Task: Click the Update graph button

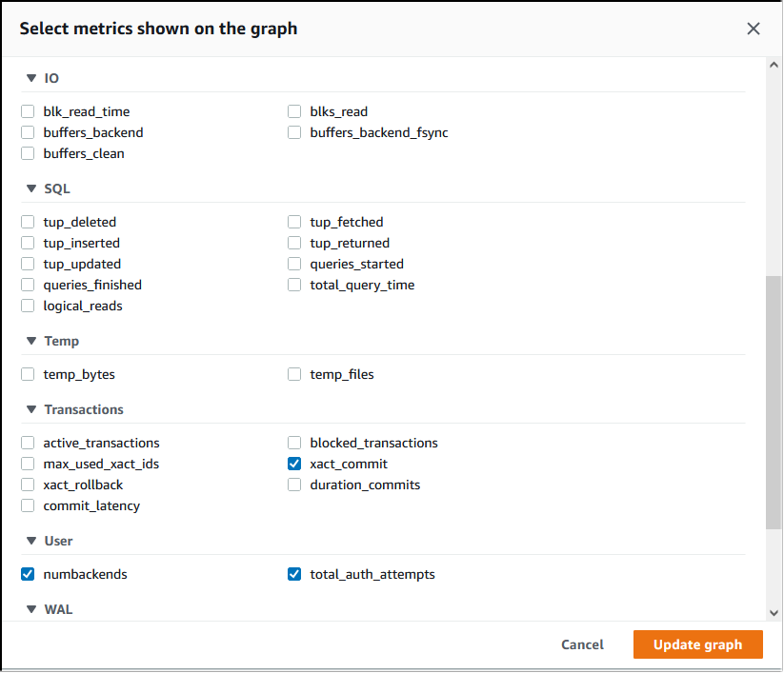Action: point(697,644)
